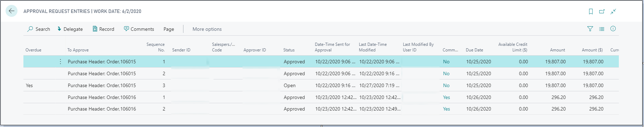Screen dimensions: 644x127
Task: Choose the Delegate action
Action: coord(70,29)
